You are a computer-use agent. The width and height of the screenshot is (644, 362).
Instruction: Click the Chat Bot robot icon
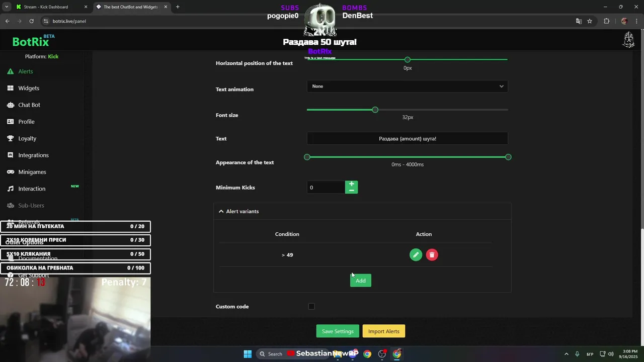pyautogui.click(x=10, y=105)
